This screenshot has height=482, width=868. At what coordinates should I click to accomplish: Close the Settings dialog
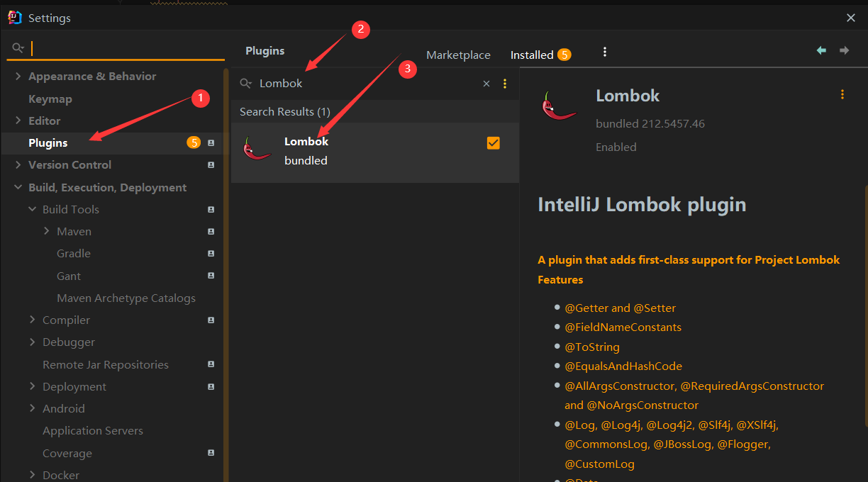(x=851, y=18)
